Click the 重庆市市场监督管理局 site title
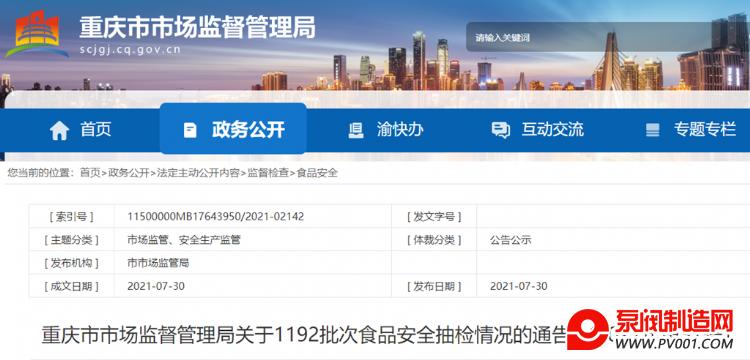This screenshot has height=360, width=750. click(198, 27)
